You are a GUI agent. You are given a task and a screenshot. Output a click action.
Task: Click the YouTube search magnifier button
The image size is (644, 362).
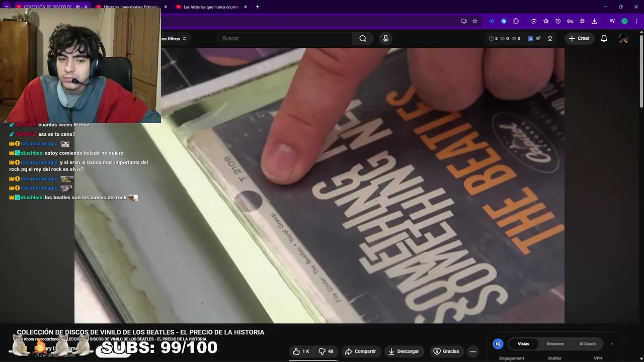pos(363,39)
